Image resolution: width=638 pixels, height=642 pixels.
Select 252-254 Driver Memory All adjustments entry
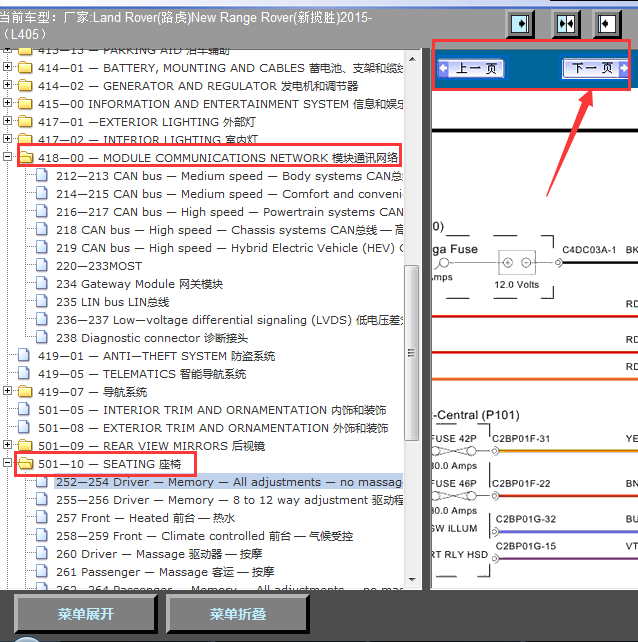click(229, 482)
